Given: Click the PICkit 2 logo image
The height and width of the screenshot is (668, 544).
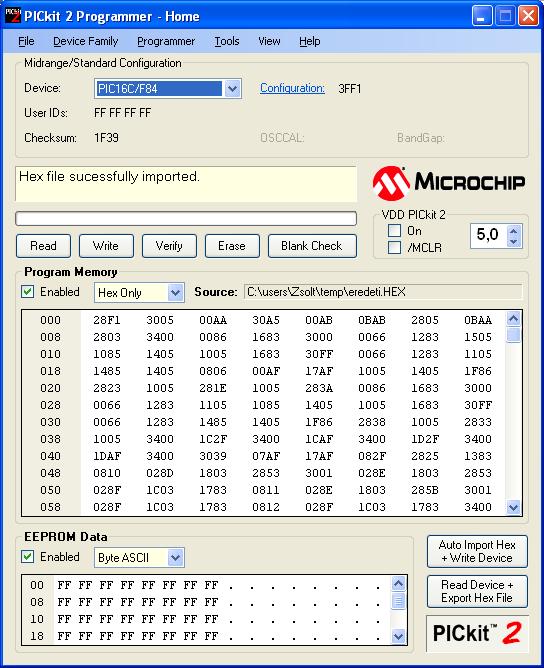Looking at the screenshot, I should (x=477, y=633).
